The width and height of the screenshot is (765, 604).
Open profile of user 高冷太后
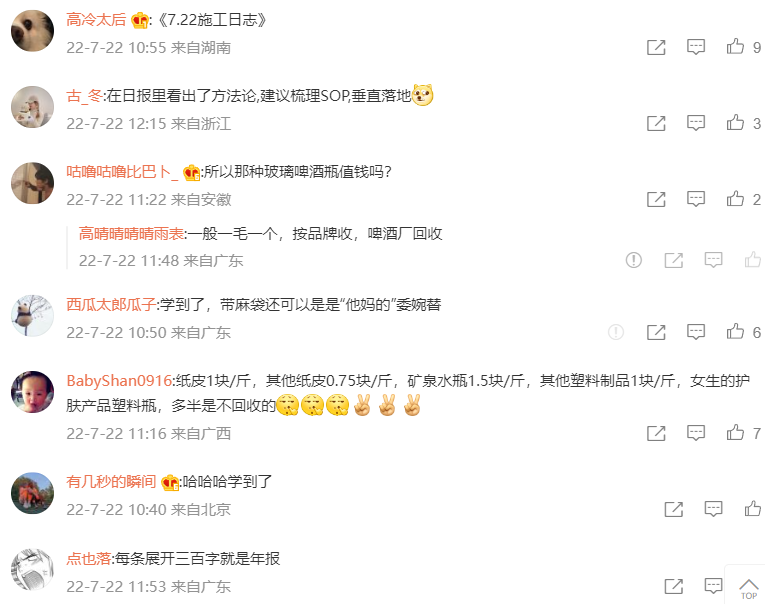(x=96, y=20)
